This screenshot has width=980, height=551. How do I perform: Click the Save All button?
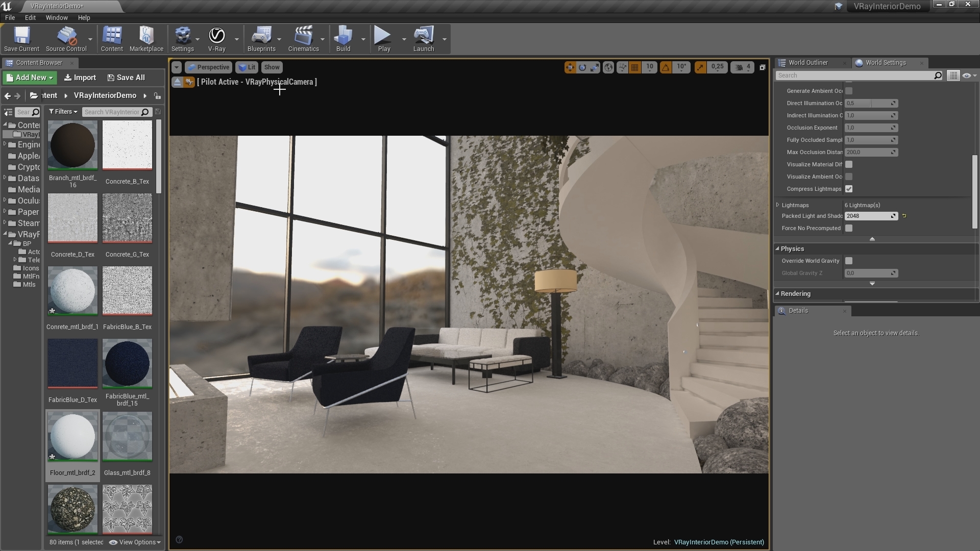tap(126, 78)
